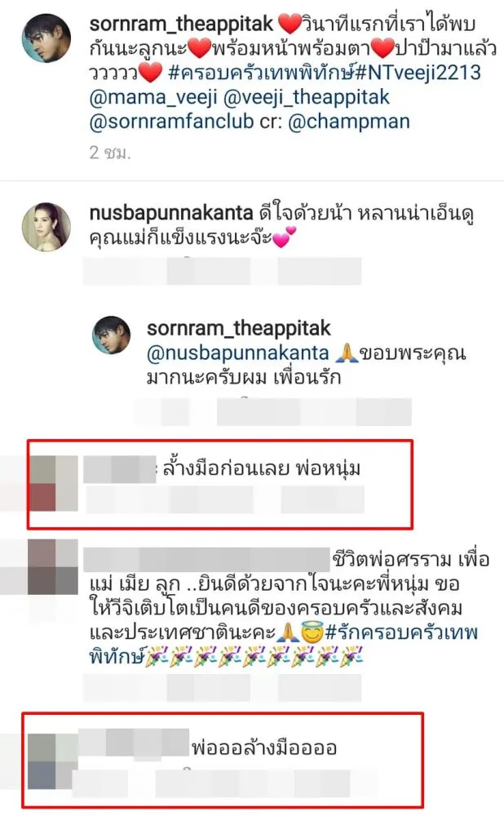Image resolution: width=504 pixels, height=816 pixels.
Task: Click sornram_theappitak username in reply
Action: (x=239, y=328)
